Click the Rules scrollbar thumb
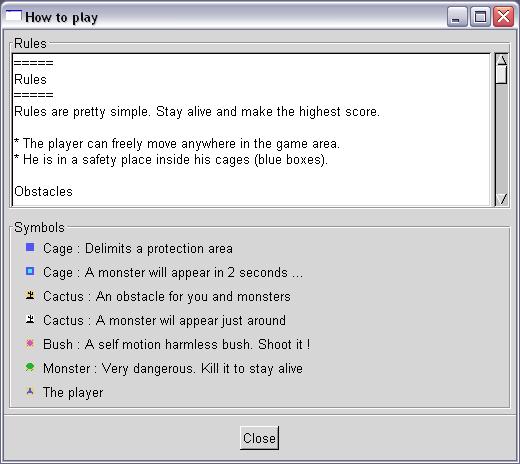The height and width of the screenshot is (464, 520). (x=502, y=75)
